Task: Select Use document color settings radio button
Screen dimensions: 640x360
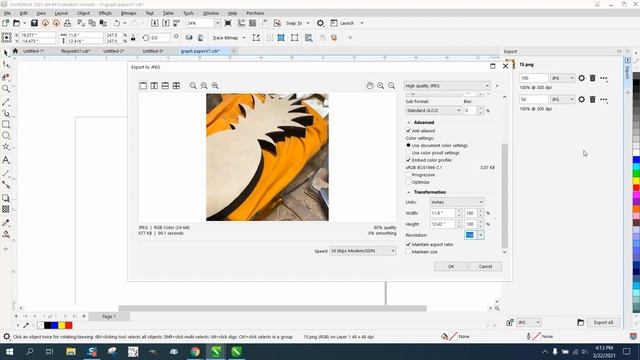Action: click(408, 145)
